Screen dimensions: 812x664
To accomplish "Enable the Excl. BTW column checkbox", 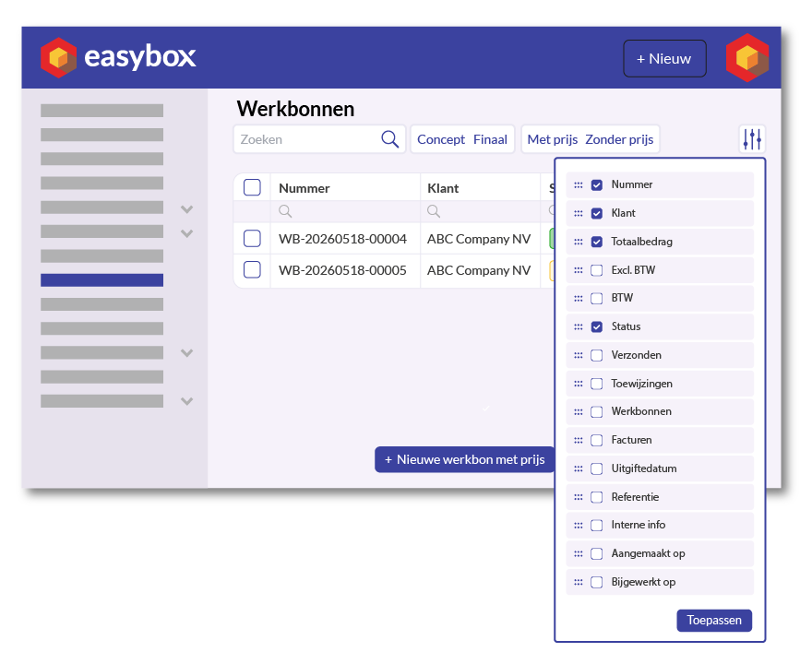I will coord(597,270).
